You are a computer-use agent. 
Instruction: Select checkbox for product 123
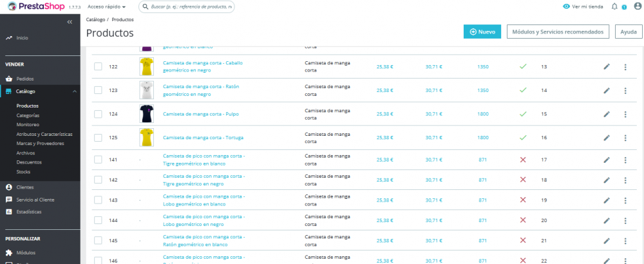coord(98,90)
